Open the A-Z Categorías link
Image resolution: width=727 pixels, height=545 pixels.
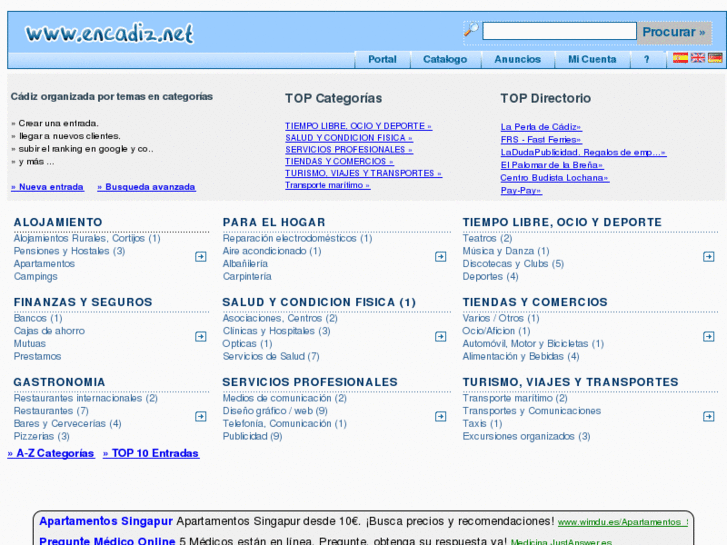tap(51, 453)
